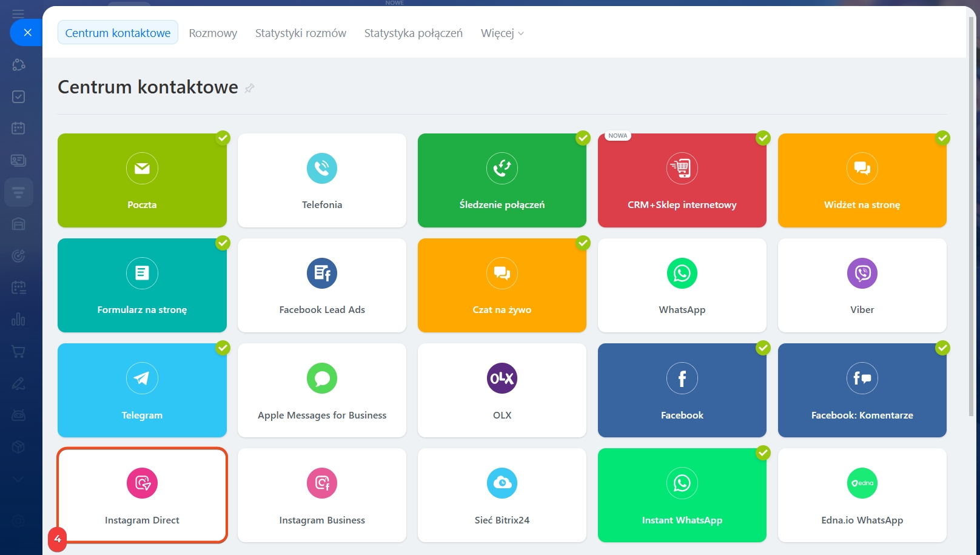Click the Centrum kontaktowe page heading
This screenshot has width=980, height=555.
point(148,87)
